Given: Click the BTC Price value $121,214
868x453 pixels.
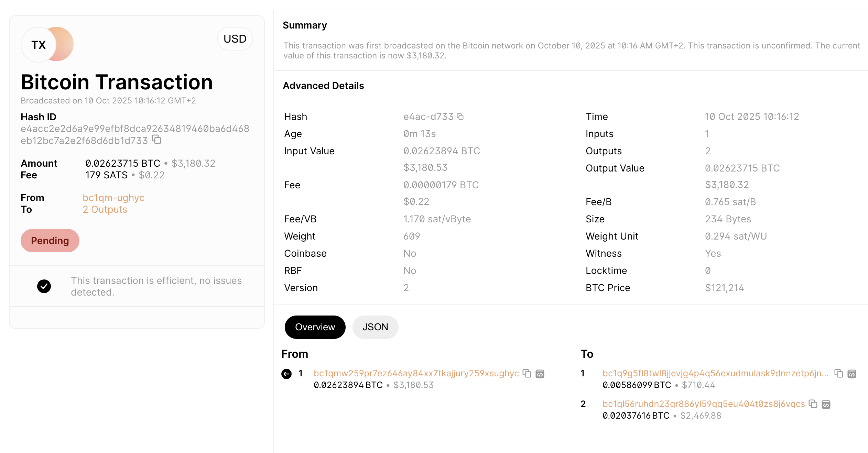Looking at the screenshot, I should (x=725, y=288).
